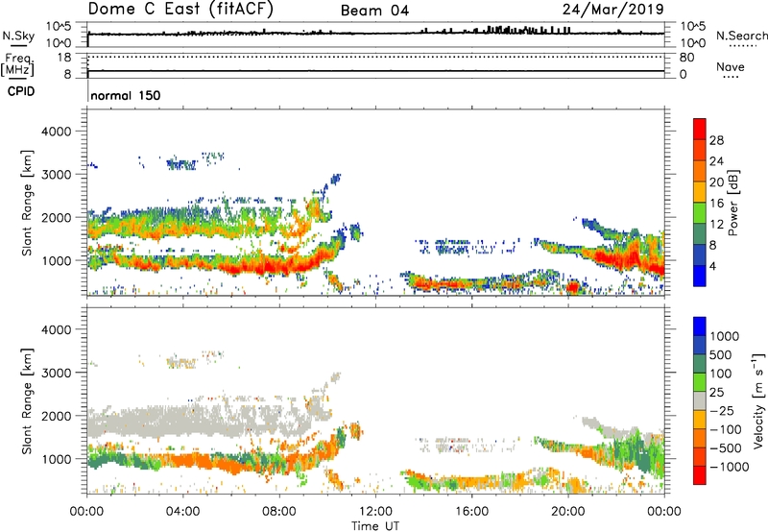Click the '18' frequency axis value
This screenshot has width=768, height=532.
(x=64, y=58)
